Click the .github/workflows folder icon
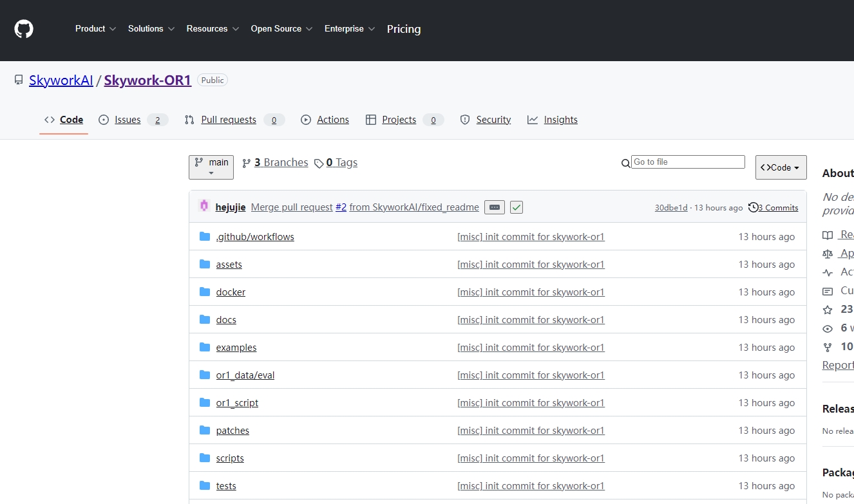 coord(205,237)
